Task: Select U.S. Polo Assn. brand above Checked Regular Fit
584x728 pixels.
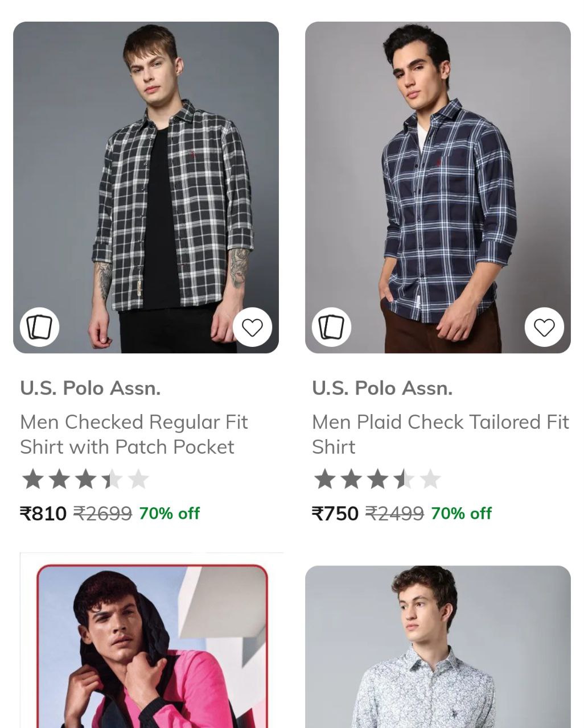Action: (x=90, y=388)
